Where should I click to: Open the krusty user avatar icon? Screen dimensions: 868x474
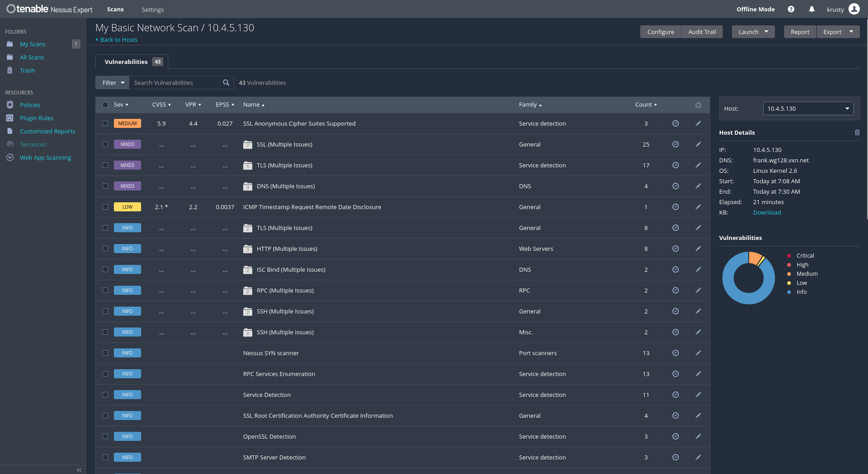coord(854,9)
